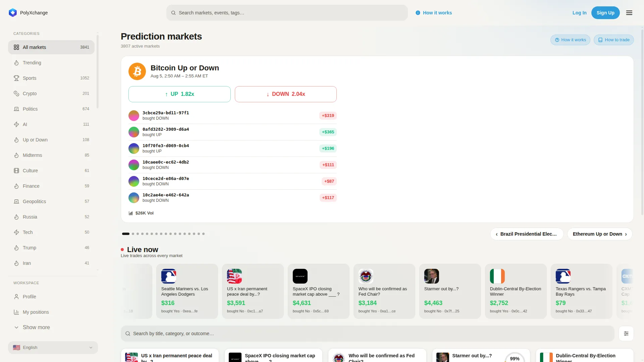Open US x Iran permanent peace deal live card
This screenshot has width=644, height=362.
click(253, 291)
